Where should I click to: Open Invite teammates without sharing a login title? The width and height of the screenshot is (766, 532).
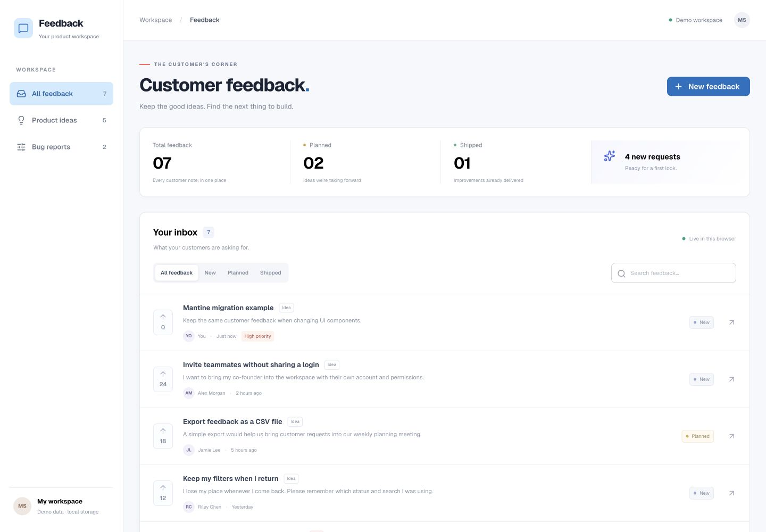(251, 365)
